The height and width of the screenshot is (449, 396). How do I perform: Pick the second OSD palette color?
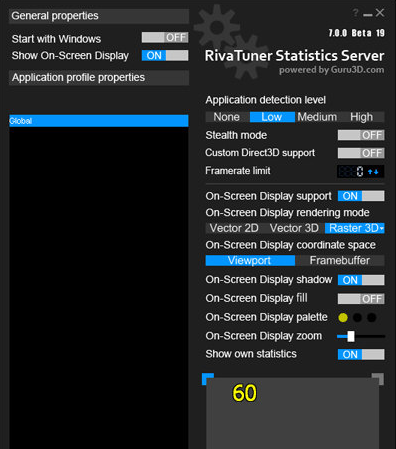click(357, 318)
